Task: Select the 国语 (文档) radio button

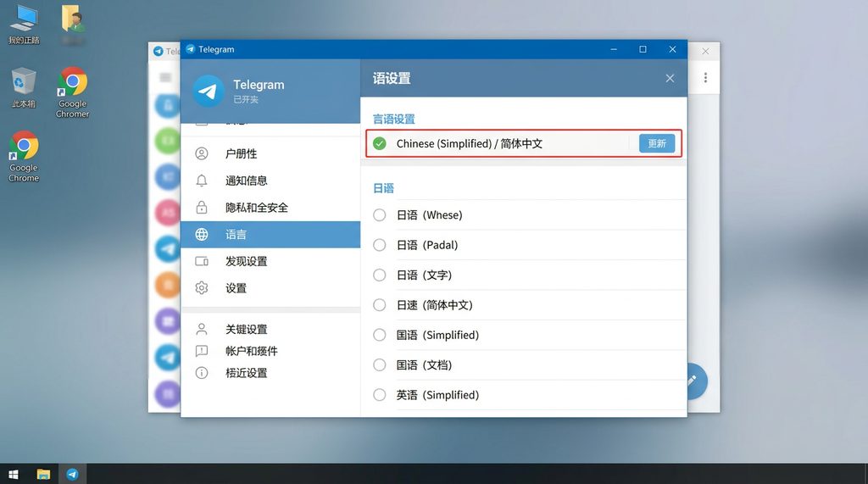Action: (x=379, y=364)
